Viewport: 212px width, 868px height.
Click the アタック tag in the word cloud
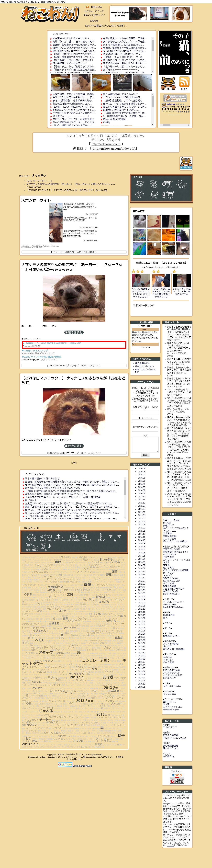tap(45, 652)
